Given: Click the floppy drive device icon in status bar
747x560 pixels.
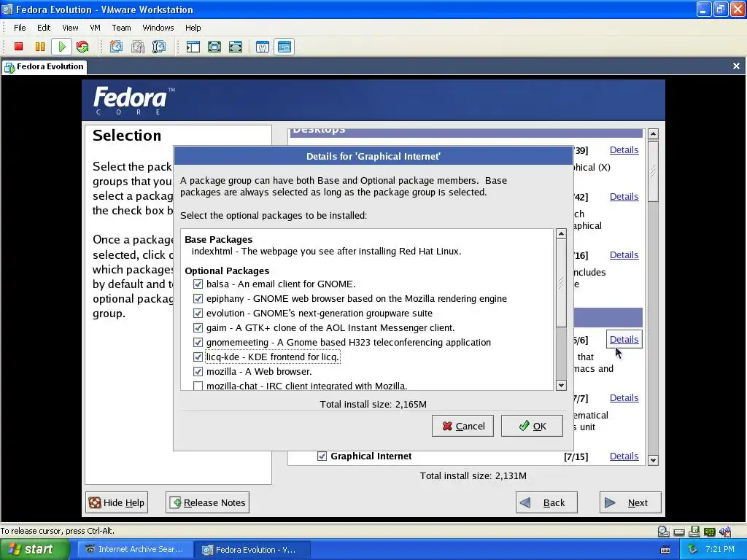Looking at the screenshot, I should tap(694, 532).
